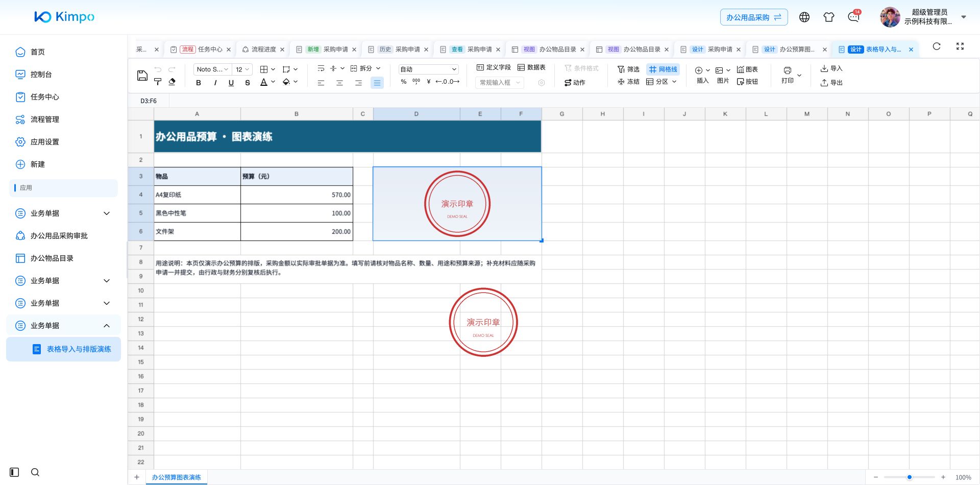Select the format painter icon
This screenshot has height=485, width=980.
pos(158,82)
